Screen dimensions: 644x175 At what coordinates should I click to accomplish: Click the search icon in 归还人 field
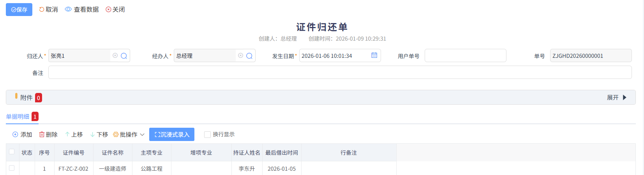point(124,56)
